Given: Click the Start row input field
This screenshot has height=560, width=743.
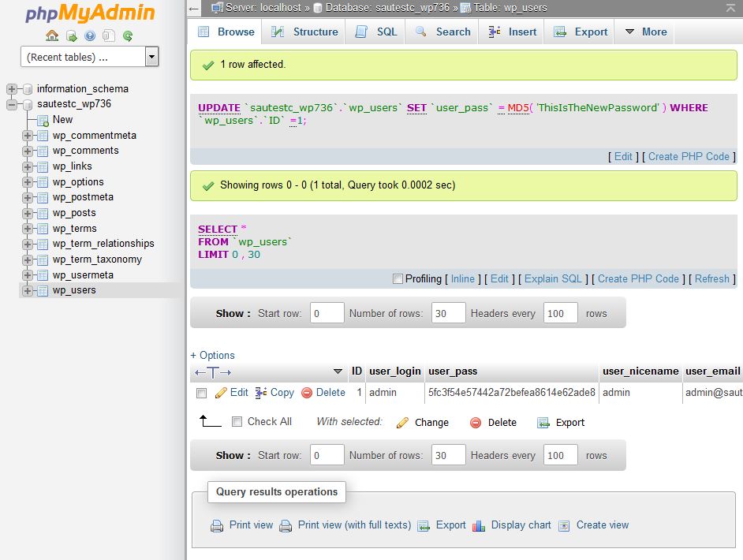Looking at the screenshot, I should (x=326, y=313).
